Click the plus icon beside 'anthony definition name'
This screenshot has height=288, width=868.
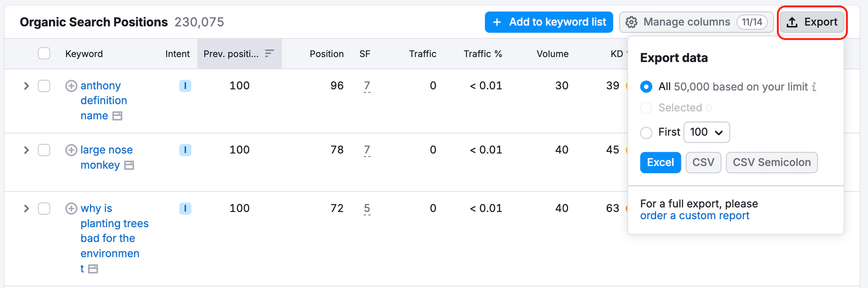click(x=71, y=86)
